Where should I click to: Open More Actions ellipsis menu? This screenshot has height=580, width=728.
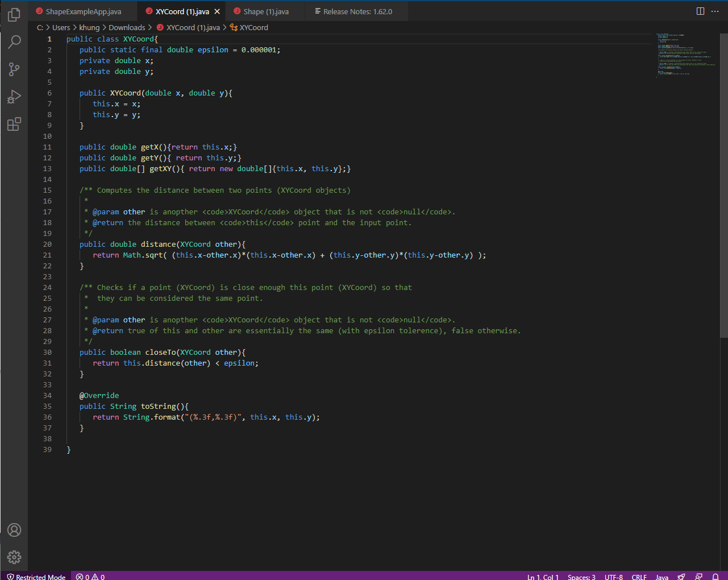(715, 11)
